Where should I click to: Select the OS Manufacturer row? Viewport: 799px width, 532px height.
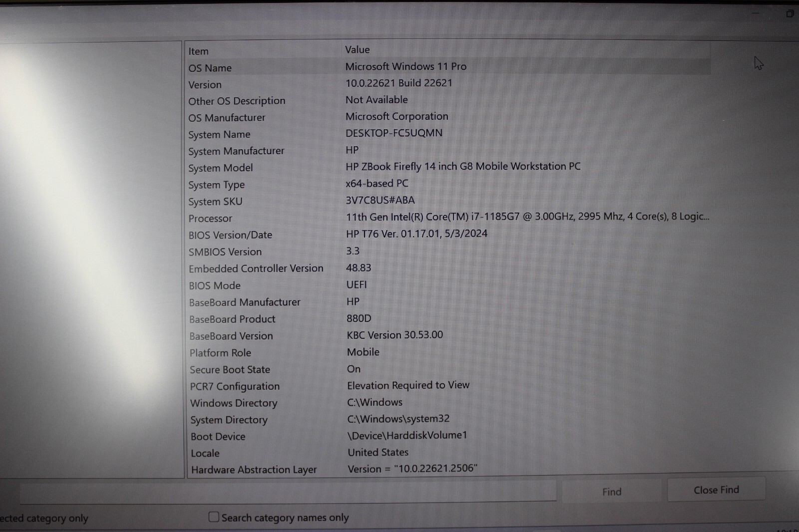pos(448,117)
